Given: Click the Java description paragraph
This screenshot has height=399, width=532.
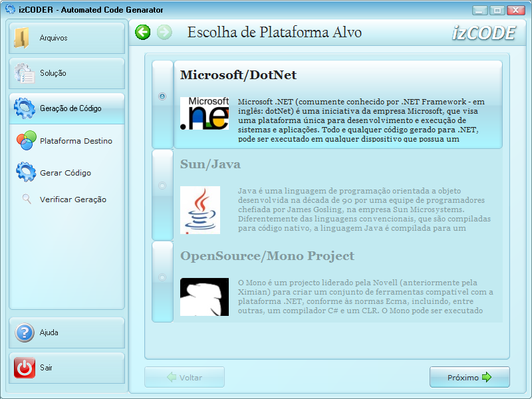Looking at the screenshot, I should point(364,209).
